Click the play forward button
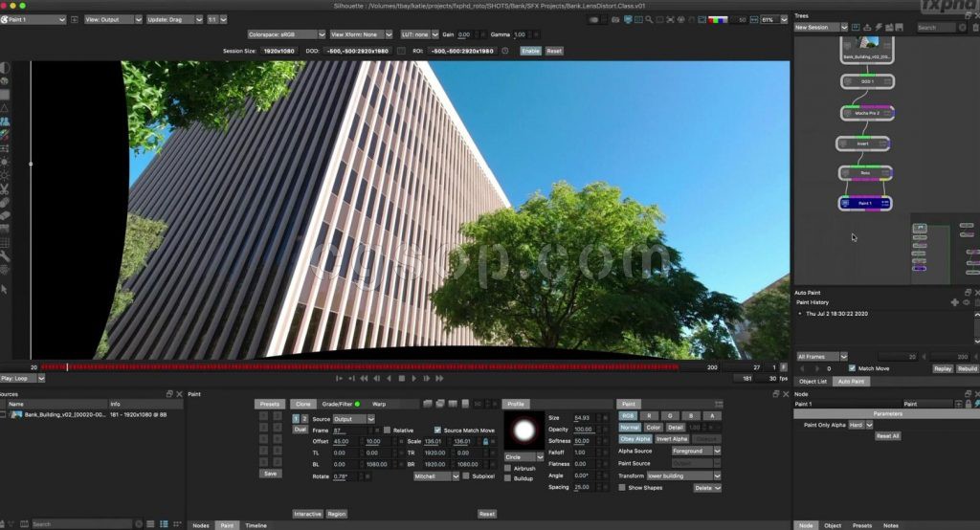This screenshot has height=530, width=980. [413, 378]
